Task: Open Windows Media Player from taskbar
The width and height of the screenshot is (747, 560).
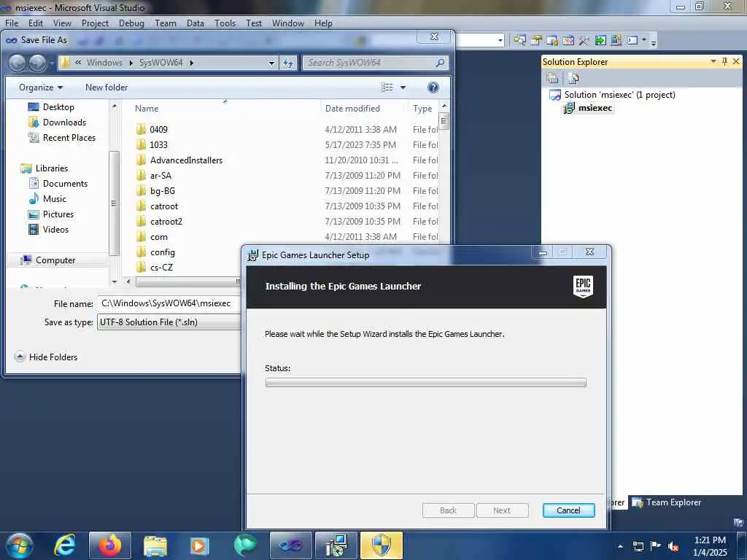Action: pos(198,545)
